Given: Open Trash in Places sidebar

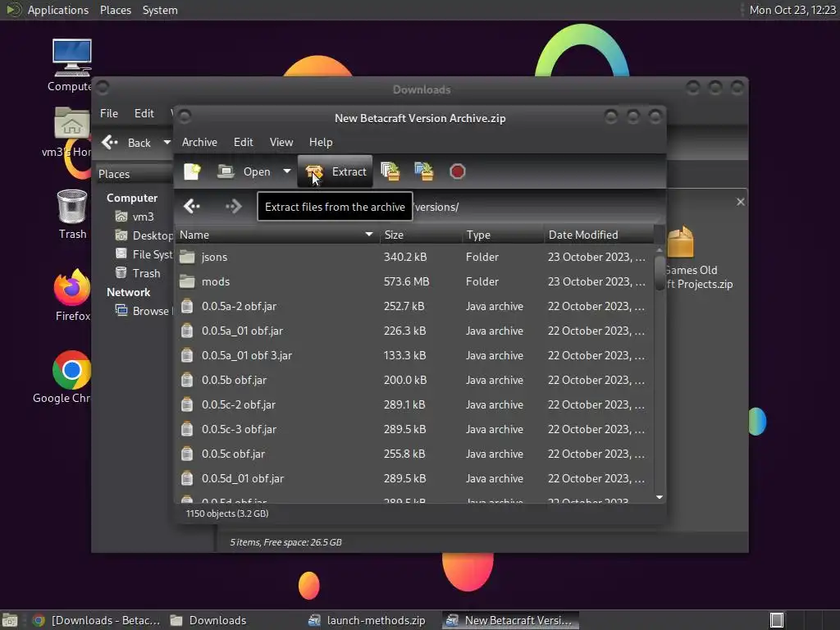Looking at the screenshot, I should 138,273.
